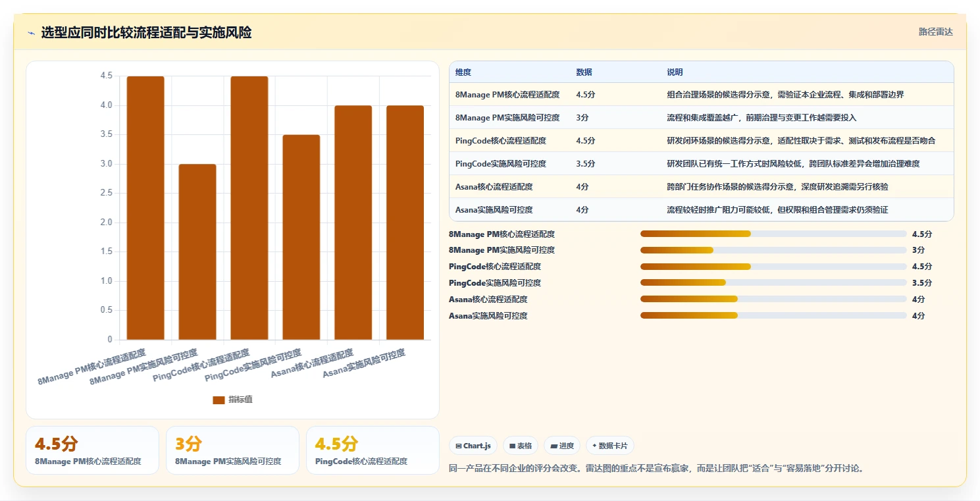The height and width of the screenshot is (501, 980).
Task: Click the 1.0 tick label on the y-axis
Action: coord(107,281)
